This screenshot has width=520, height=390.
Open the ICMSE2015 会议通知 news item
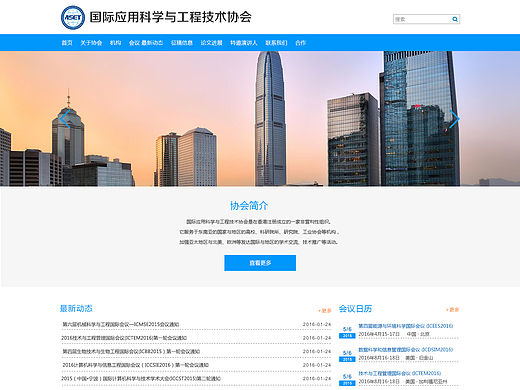[x=121, y=324]
